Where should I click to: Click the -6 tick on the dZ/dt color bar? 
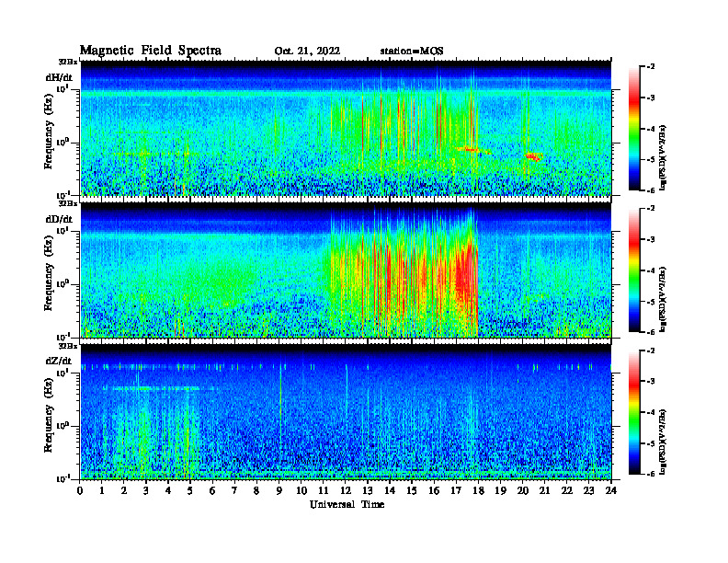[x=650, y=474]
